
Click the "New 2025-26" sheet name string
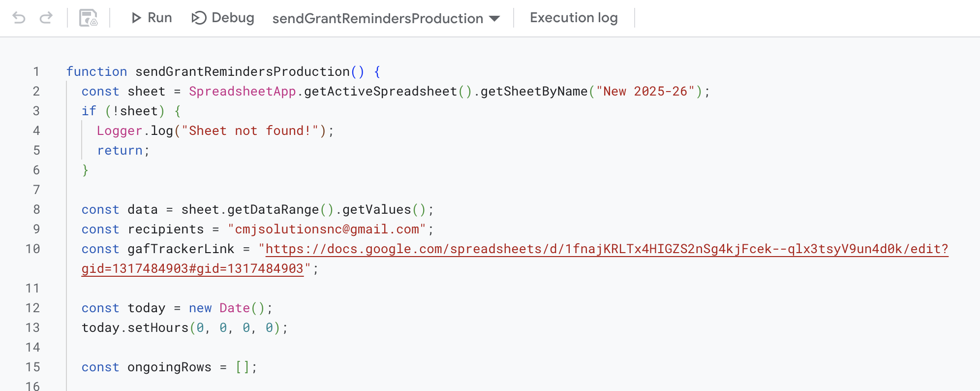[x=645, y=92]
